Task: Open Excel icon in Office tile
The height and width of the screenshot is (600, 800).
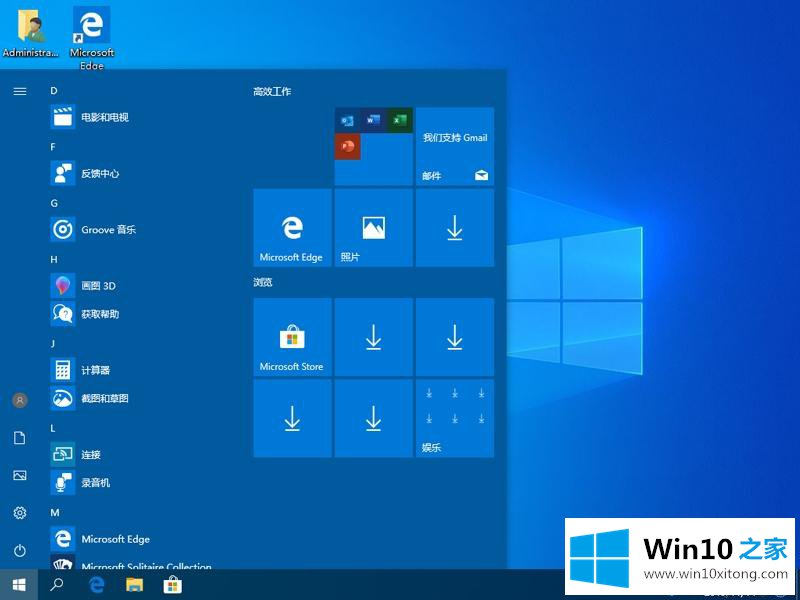Action: (x=399, y=120)
